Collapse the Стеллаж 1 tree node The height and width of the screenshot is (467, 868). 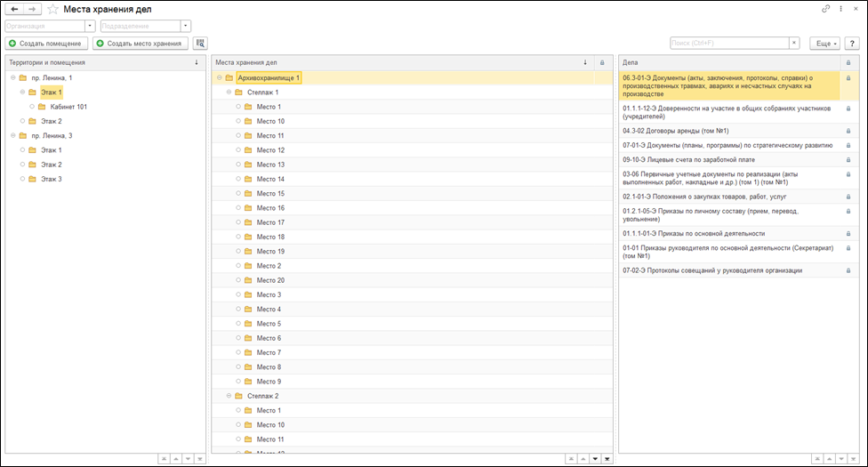coord(228,93)
